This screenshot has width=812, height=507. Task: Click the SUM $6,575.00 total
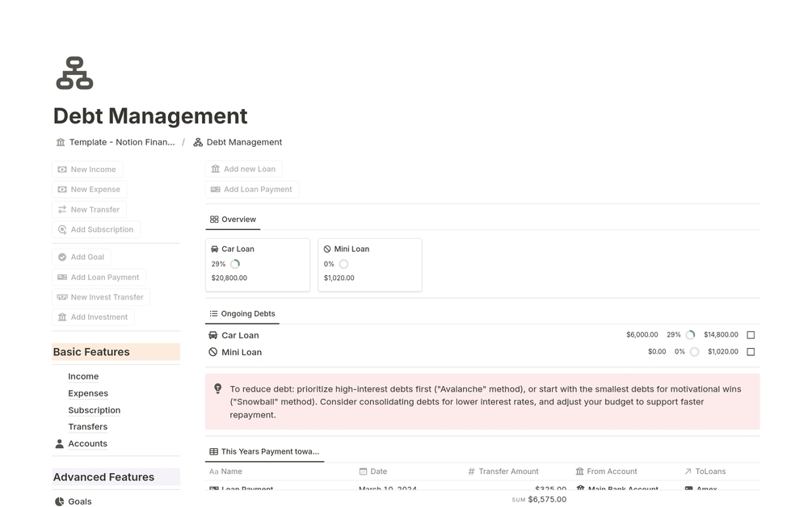pyautogui.click(x=539, y=499)
